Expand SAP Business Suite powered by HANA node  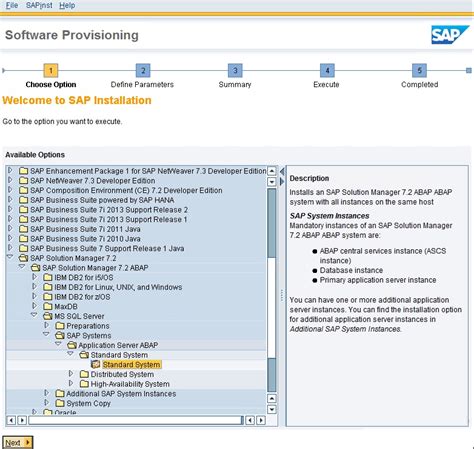pos(10,199)
